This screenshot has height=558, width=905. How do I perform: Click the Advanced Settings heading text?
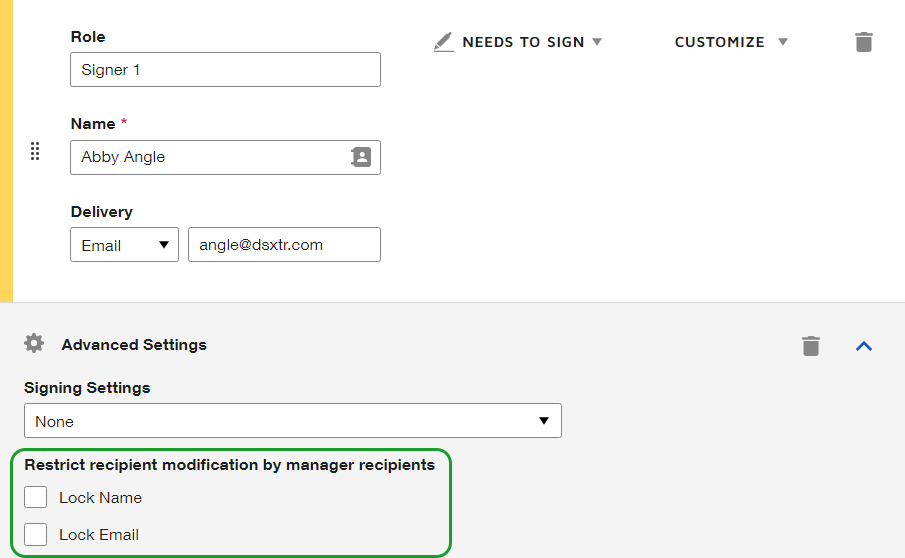click(134, 344)
